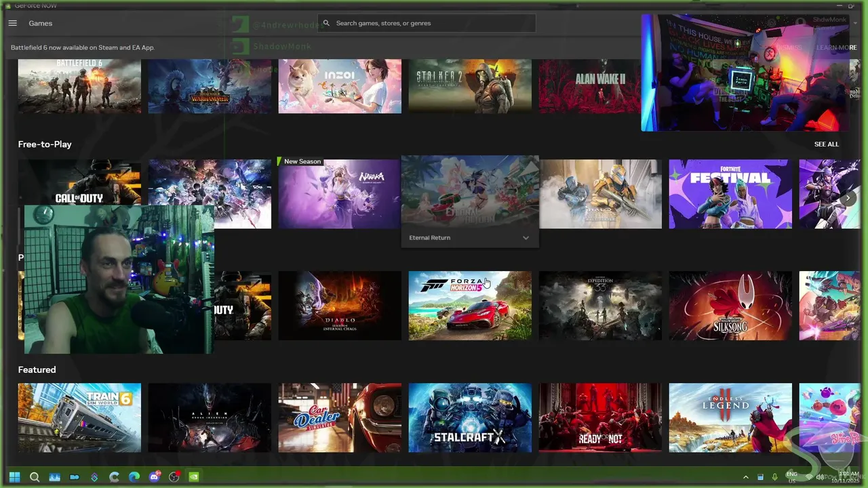This screenshot has height=488, width=868.
Task: Focus the Search games, stores, or genres field
Action: [x=427, y=23]
